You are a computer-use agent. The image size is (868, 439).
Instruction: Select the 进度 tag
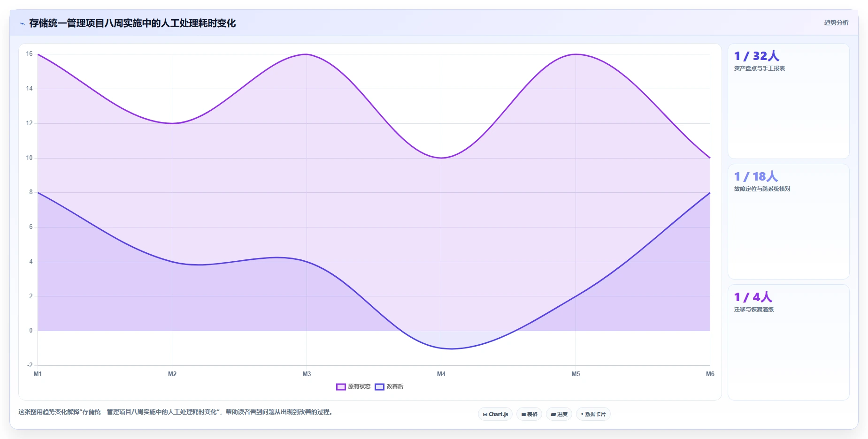(559, 414)
